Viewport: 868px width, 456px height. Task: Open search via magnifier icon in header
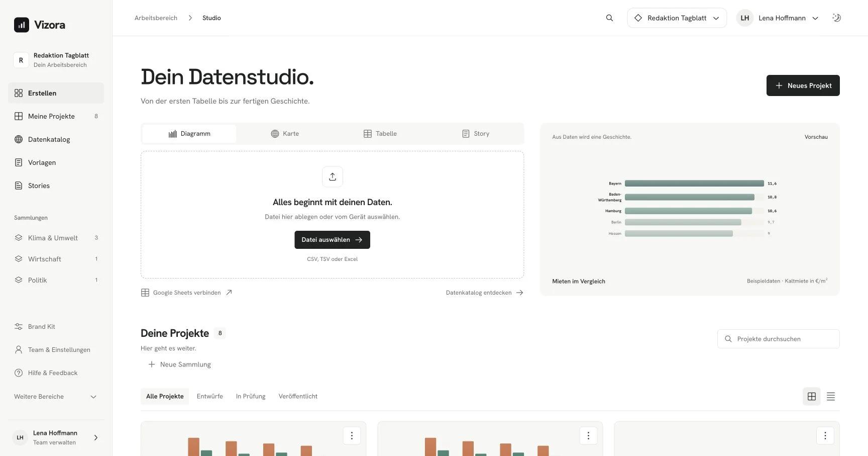tap(609, 18)
